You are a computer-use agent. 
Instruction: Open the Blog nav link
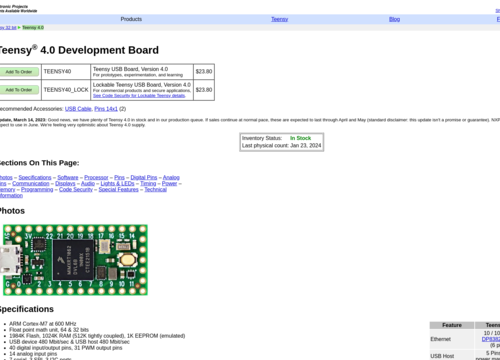pos(394,19)
